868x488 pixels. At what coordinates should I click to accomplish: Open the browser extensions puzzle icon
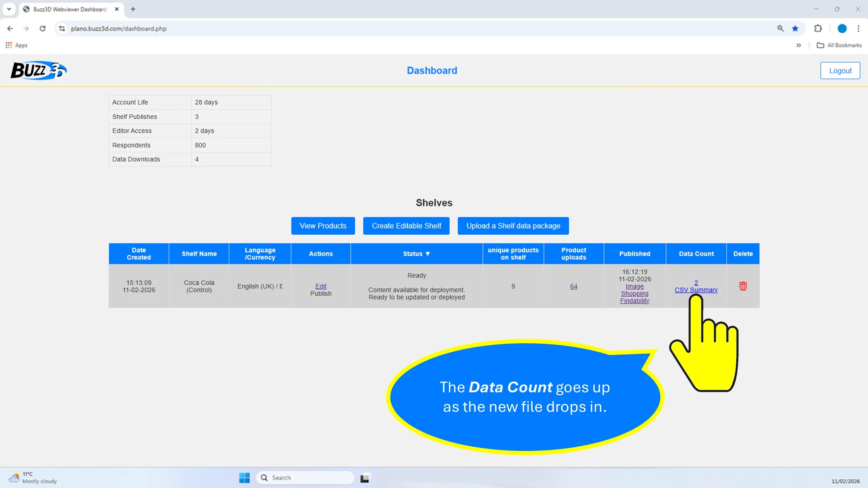click(818, 28)
